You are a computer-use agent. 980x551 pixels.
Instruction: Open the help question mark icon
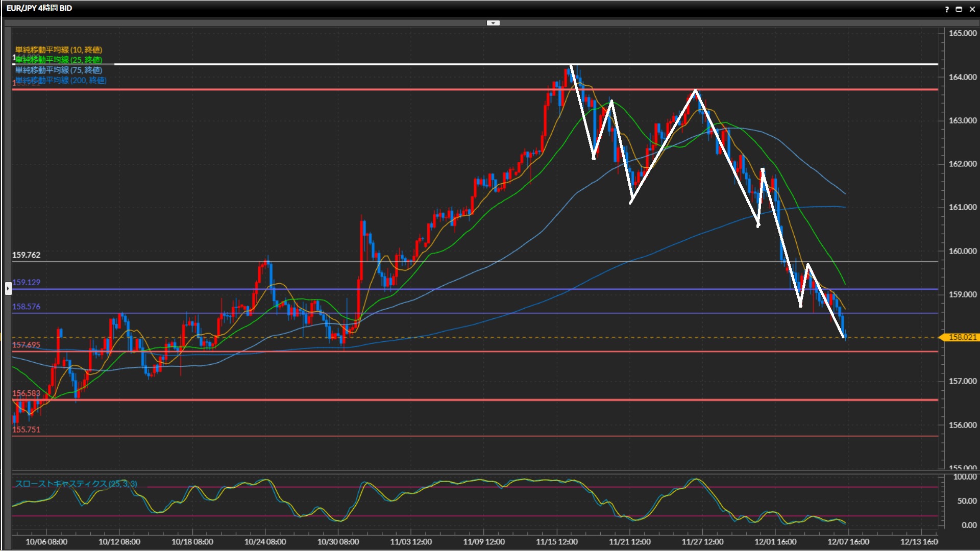[x=947, y=9]
